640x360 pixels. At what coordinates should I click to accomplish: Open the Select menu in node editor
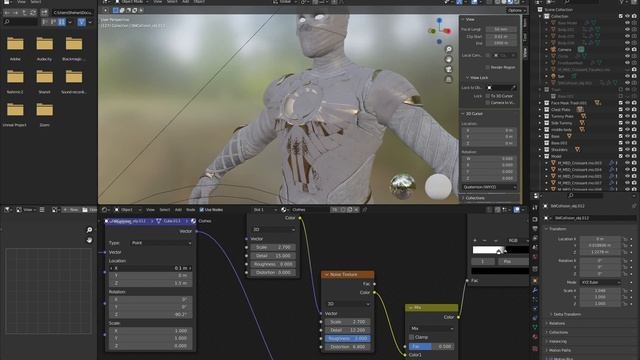click(x=164, y=210)
